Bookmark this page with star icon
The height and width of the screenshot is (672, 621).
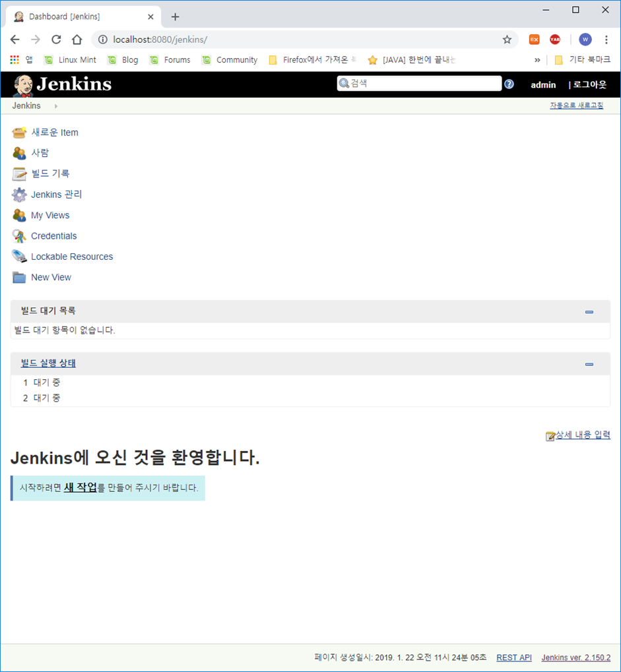point(507,40)
